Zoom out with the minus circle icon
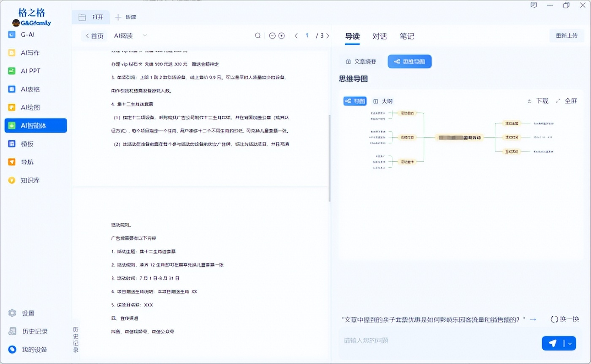 [x=272, y=36]
